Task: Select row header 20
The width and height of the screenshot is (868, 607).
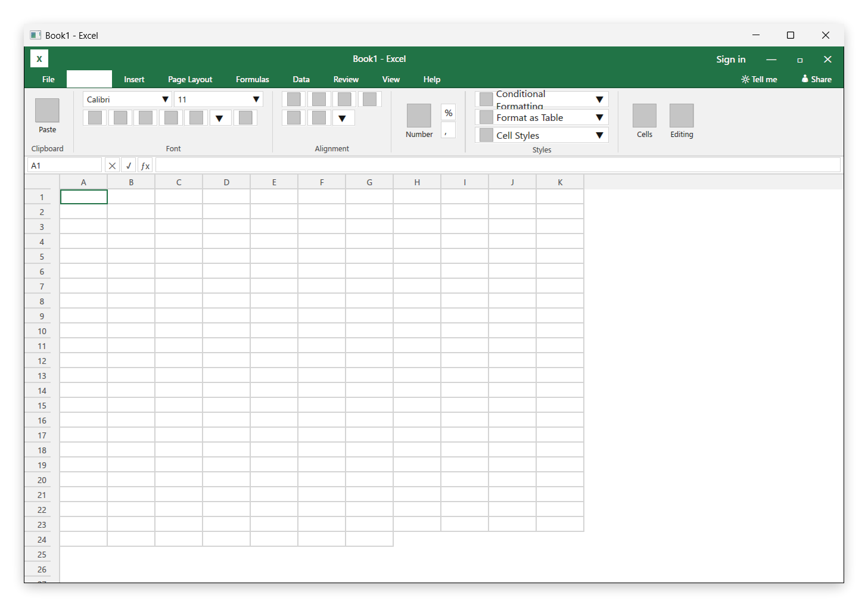Action: pyautogui.click(x=42, y=480)
